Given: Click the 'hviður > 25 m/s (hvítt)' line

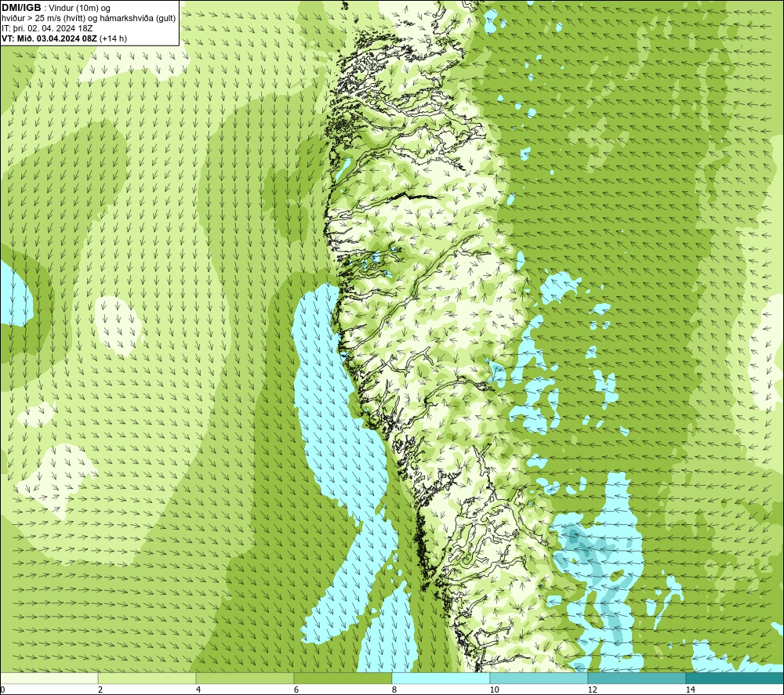Looking at the screenshot, I should [x=44, y=19].
